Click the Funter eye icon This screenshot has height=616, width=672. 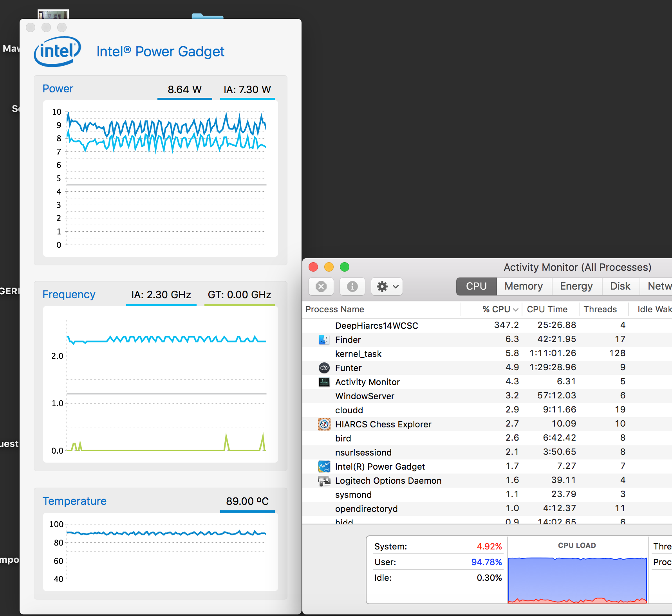(x=324, y=368)
